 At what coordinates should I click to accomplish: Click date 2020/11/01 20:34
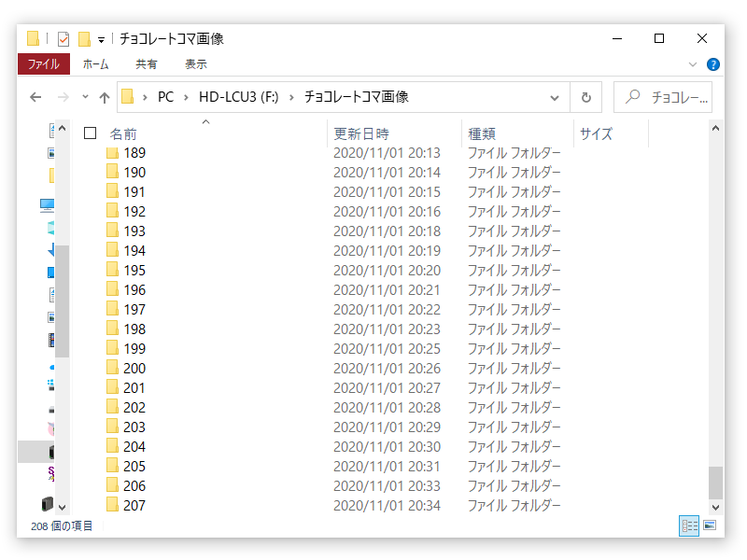click(x=387, y=505)
